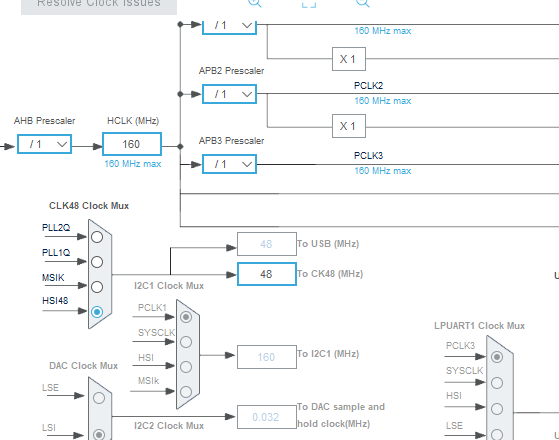Click the HCLK (MHz) value field
Screen dimensions: 559x440
(x=132, y=144)
